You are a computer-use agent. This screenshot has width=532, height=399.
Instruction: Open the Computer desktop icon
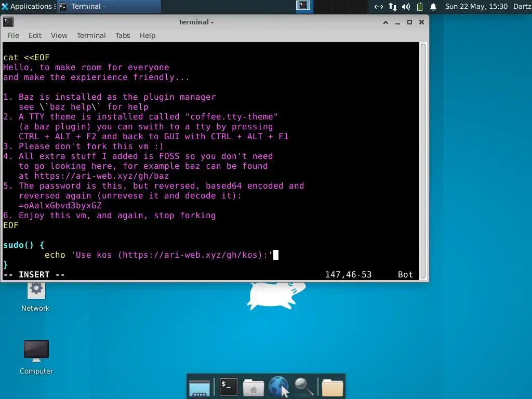(36, 357)
